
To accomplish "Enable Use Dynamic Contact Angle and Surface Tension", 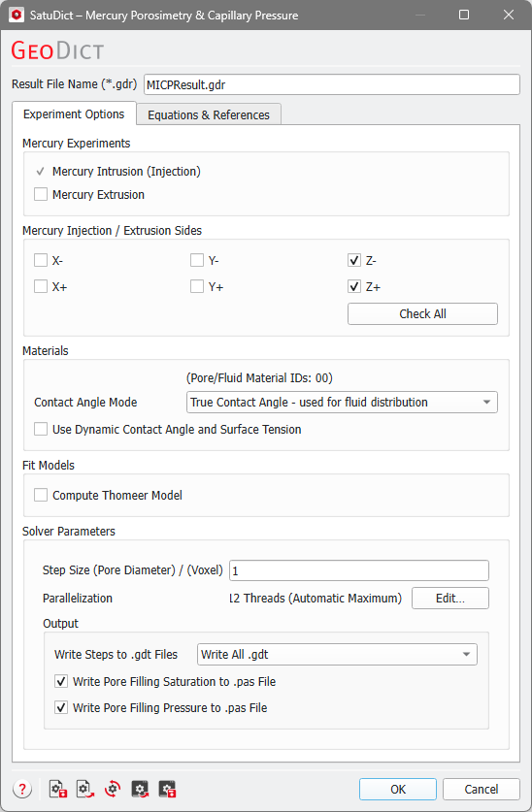I will [x=41, y=429].
